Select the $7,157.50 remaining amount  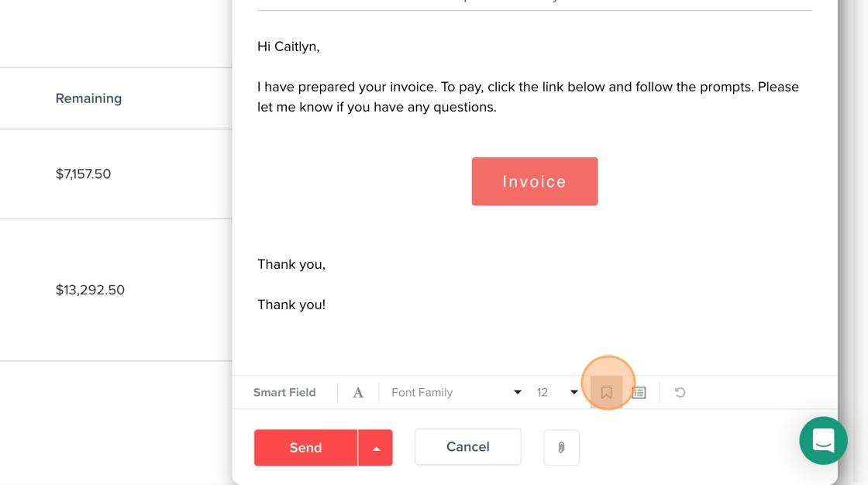pos(83,174)
